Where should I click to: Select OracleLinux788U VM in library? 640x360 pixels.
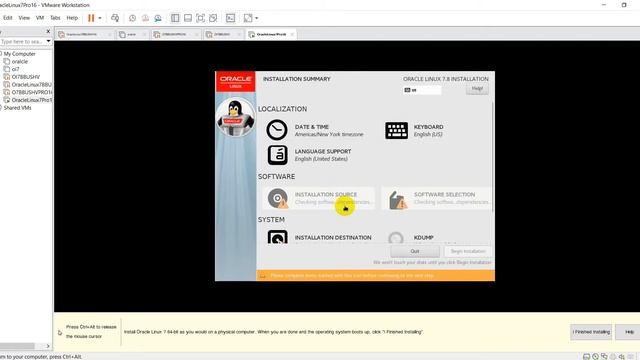click(31, 84)
